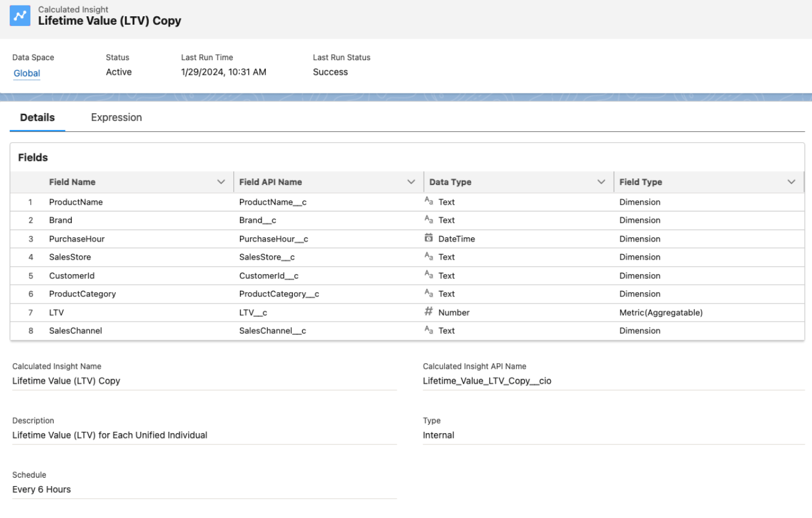The image size is (812, 518).
Task: Click the Text type icon in CustomerId row
Action: [x=429, y=275]
